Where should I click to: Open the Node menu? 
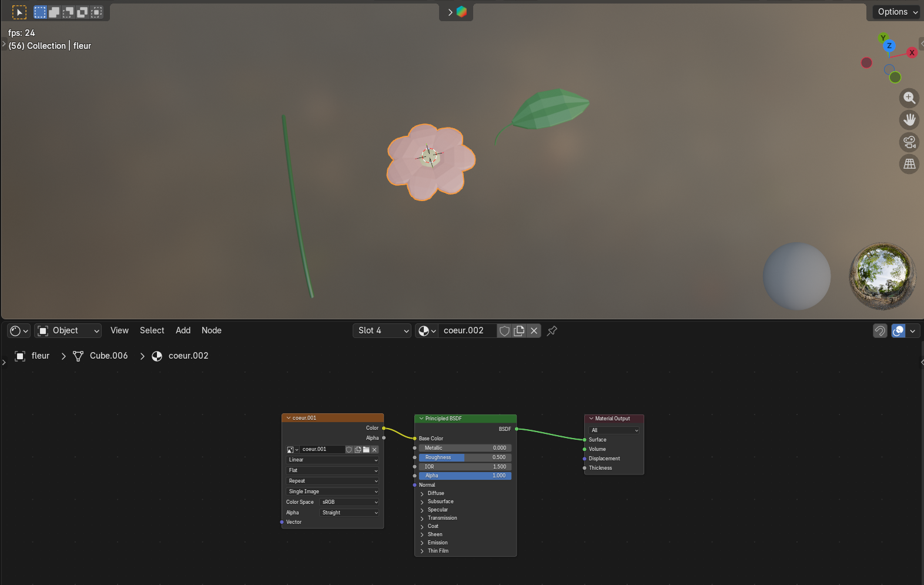212,330
